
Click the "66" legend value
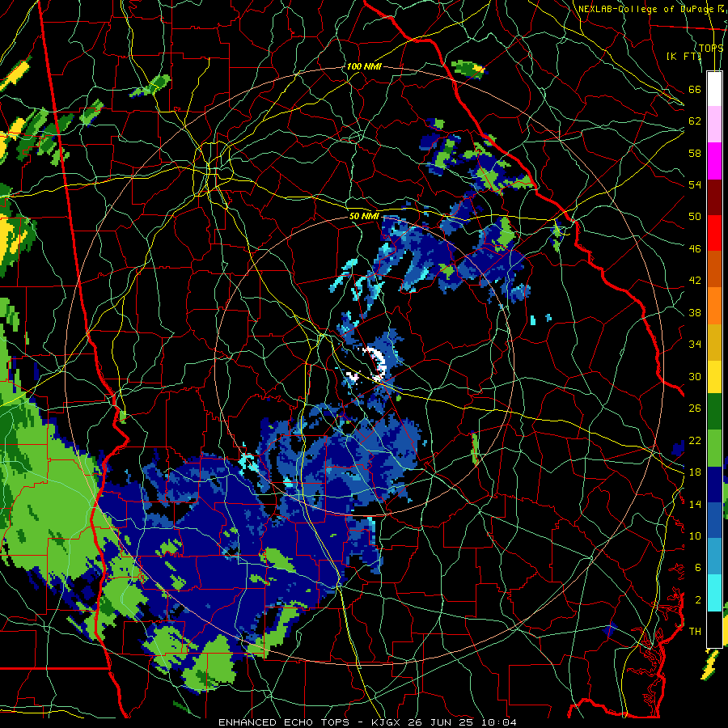[695, 89]
